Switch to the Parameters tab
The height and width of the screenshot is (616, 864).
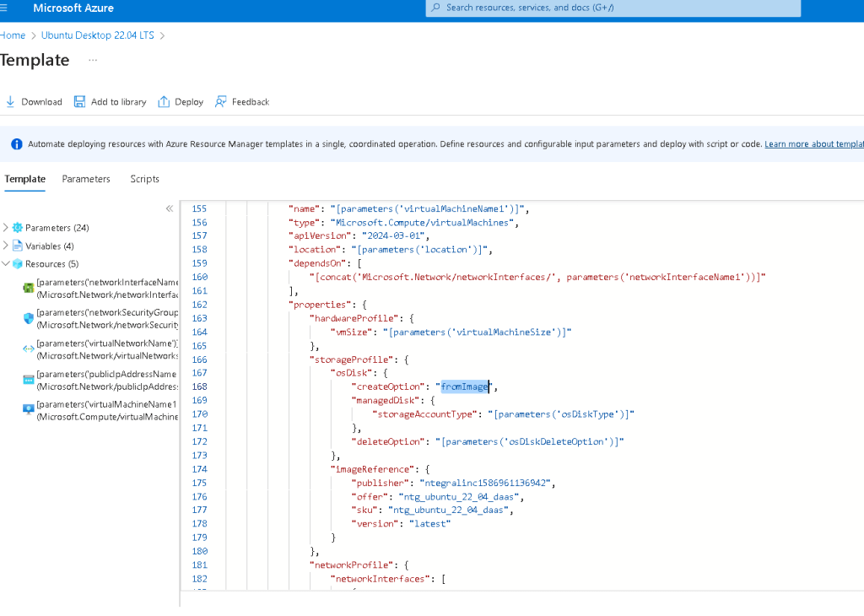(x=86, y=179)
